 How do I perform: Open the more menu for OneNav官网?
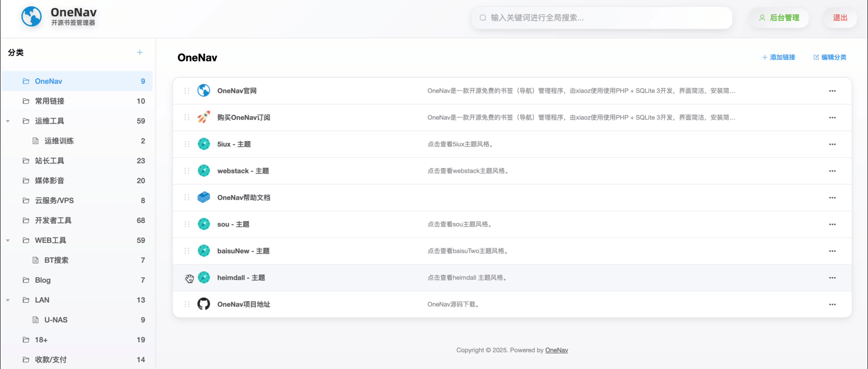click(x=832, y=91)
